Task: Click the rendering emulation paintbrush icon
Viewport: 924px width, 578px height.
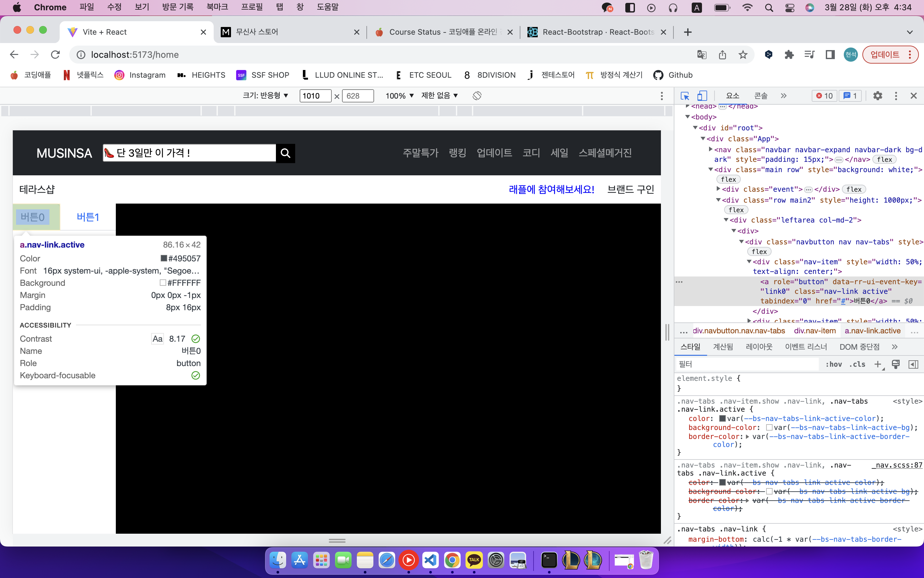Action: click(x=895, y=364)
